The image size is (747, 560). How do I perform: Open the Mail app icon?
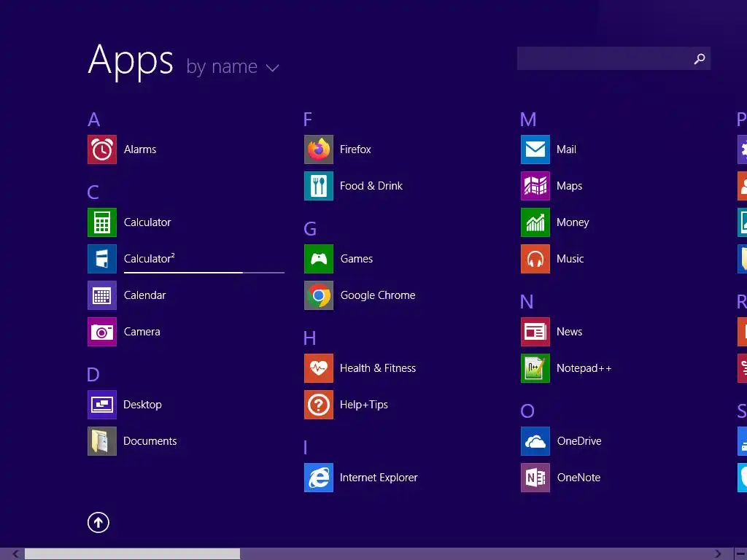(x=535, y=149)
